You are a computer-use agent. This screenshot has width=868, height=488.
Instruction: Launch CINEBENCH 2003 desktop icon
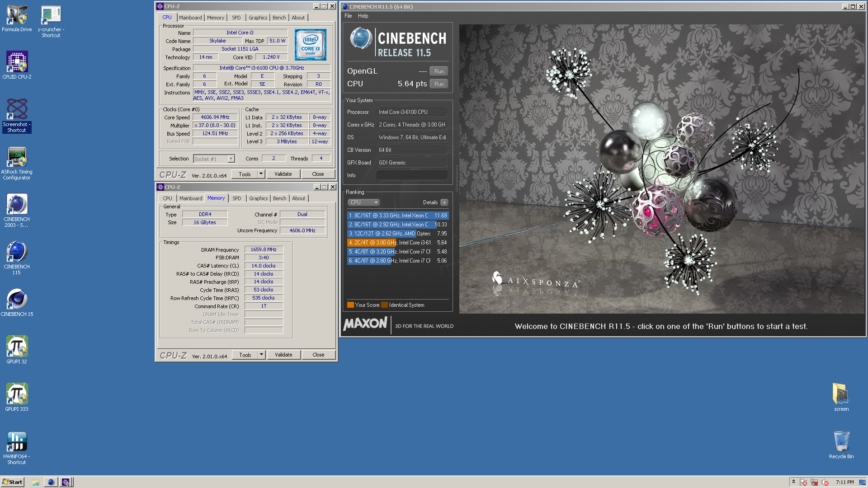click(x=17, y=211)
